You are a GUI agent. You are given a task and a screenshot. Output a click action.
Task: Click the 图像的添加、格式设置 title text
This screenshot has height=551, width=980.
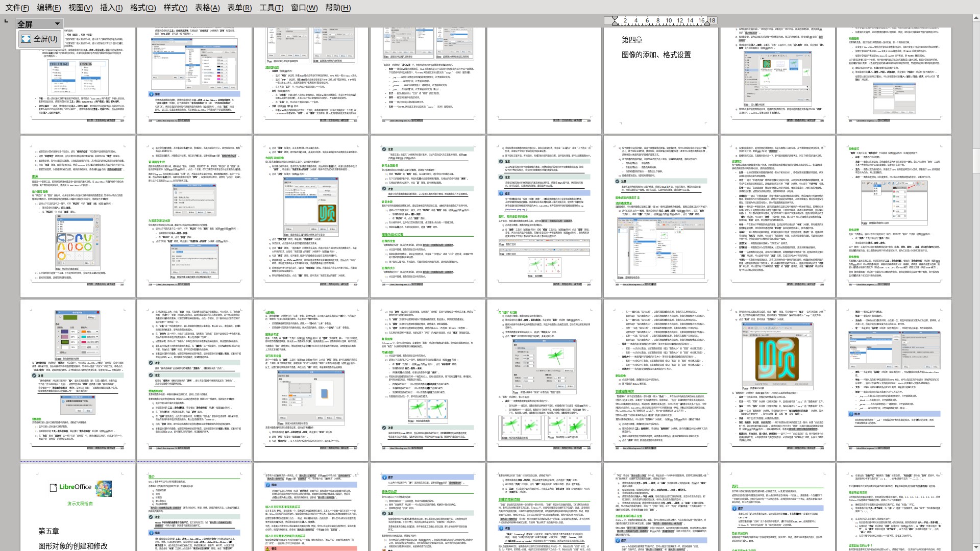point(656,55)
